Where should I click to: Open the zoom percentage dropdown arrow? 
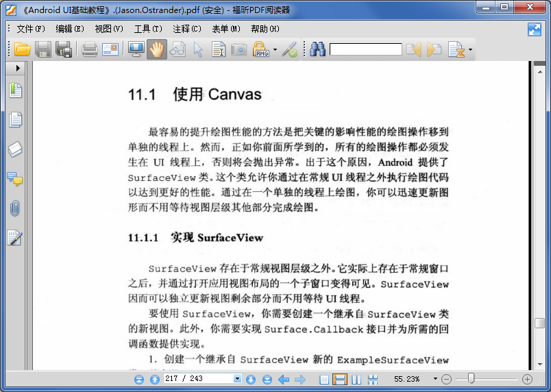click(435, 379)
